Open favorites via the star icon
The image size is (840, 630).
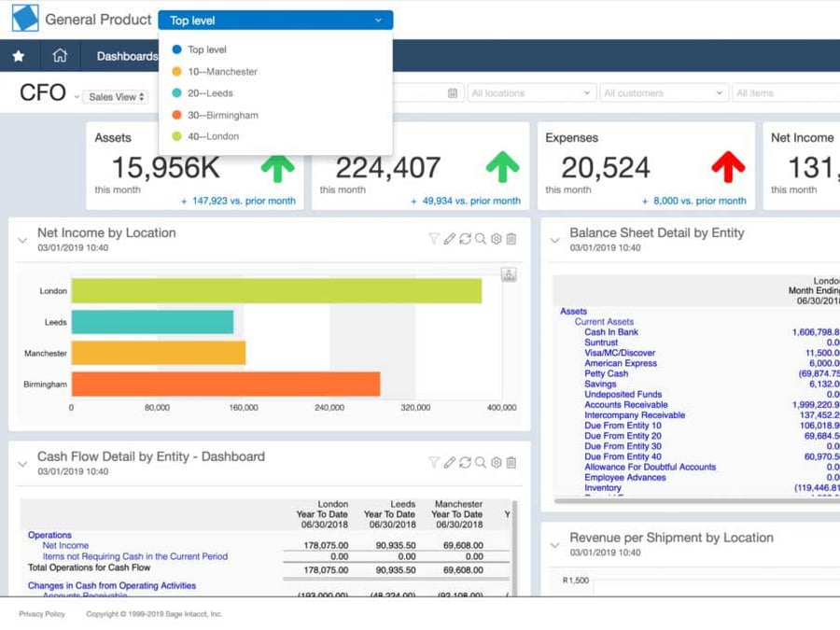(x=19, y=56)
